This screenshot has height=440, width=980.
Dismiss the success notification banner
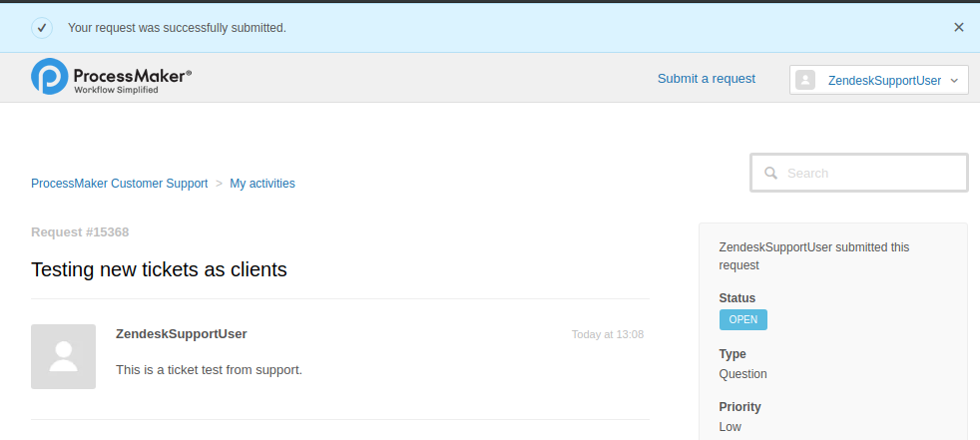click(959, 27)
